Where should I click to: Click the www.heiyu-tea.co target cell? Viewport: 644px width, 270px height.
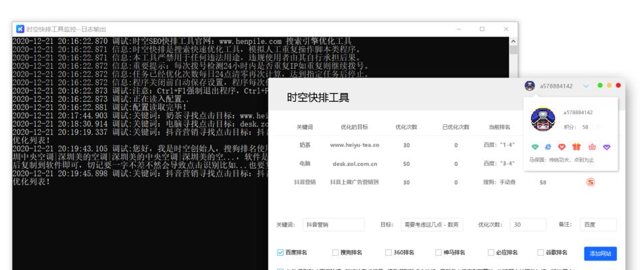point(355,145)
